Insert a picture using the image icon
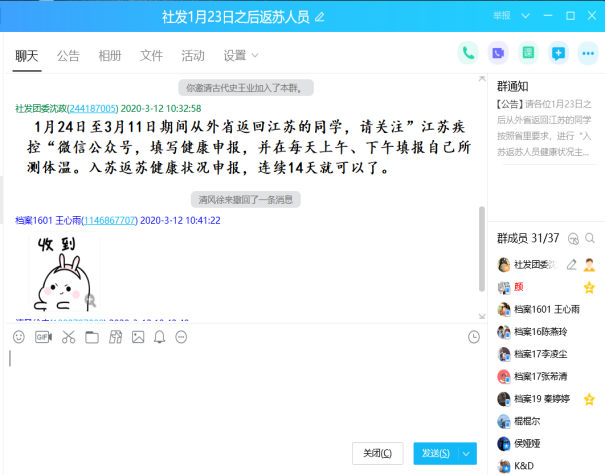 pyautogui.click(x=138, y=337)
